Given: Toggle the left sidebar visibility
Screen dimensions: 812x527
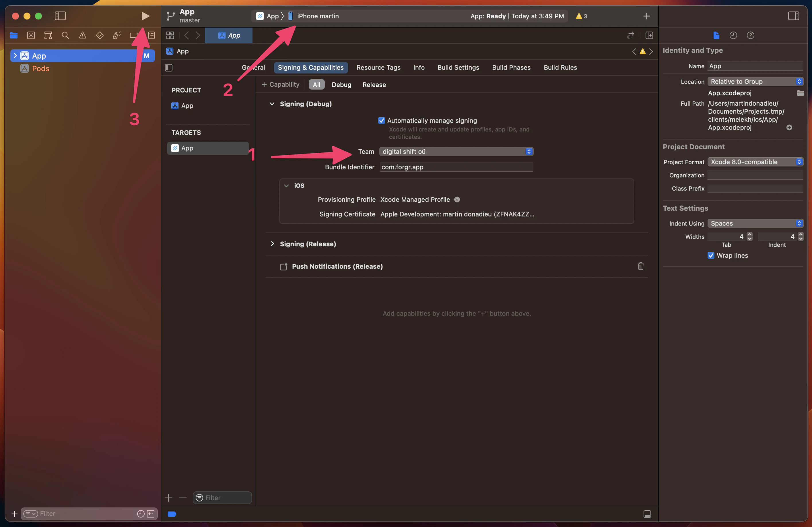Looking at the screenshot, I should (x=60, y=16).
